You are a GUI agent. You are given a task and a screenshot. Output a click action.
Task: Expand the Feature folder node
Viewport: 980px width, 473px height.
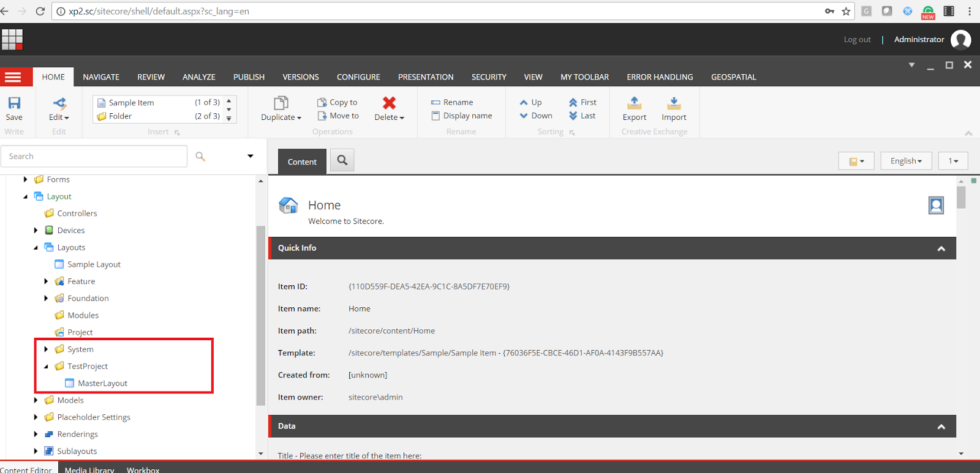46,281
